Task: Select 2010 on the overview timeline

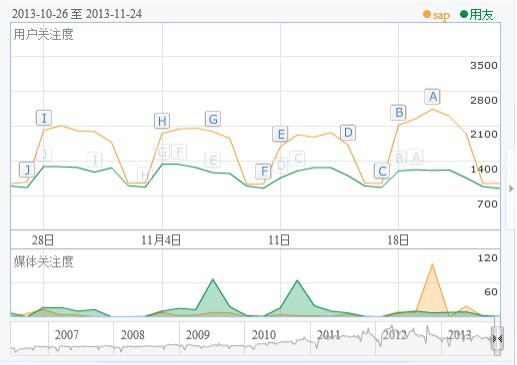Action: tap(264, 334)
